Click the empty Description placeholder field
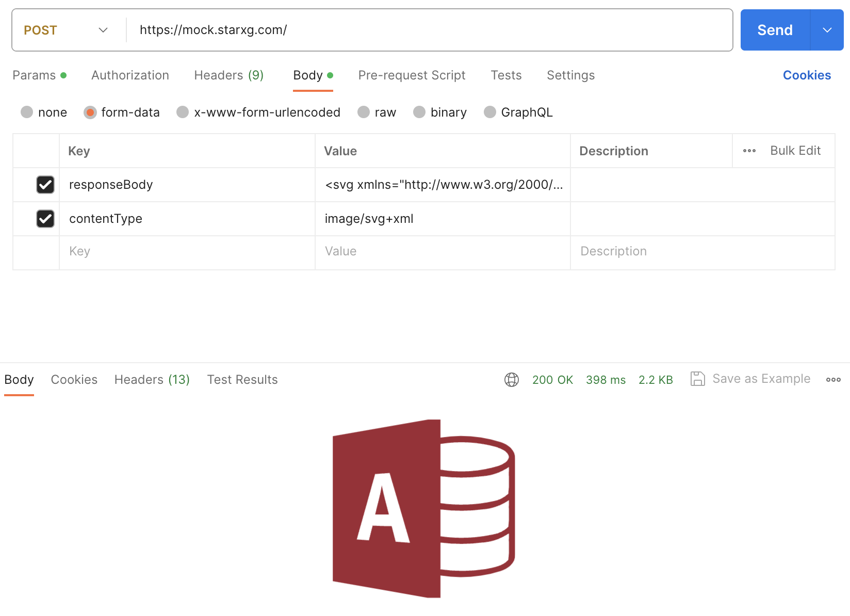 click(x=702, y=252)
